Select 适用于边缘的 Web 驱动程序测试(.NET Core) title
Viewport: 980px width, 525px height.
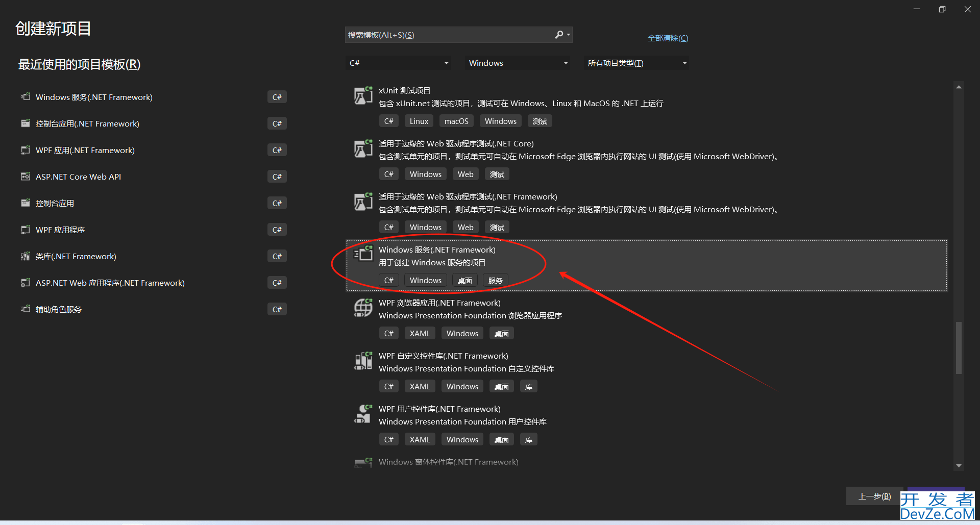pos(456,143)
